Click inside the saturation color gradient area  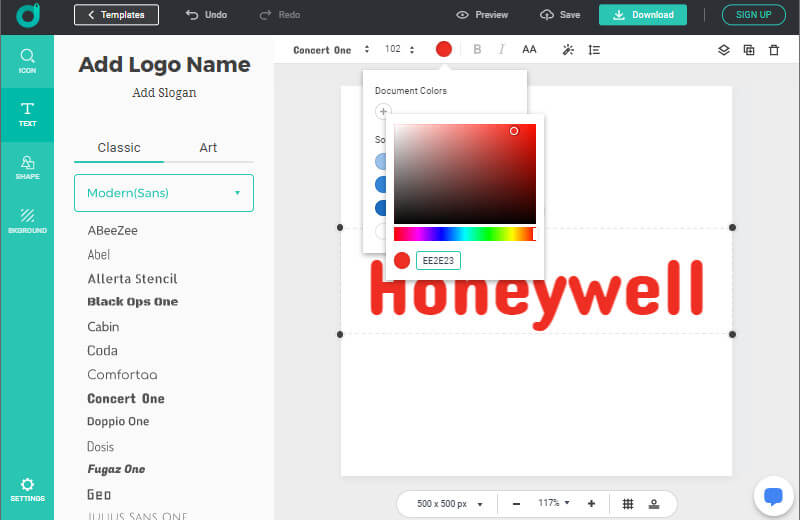465,174
